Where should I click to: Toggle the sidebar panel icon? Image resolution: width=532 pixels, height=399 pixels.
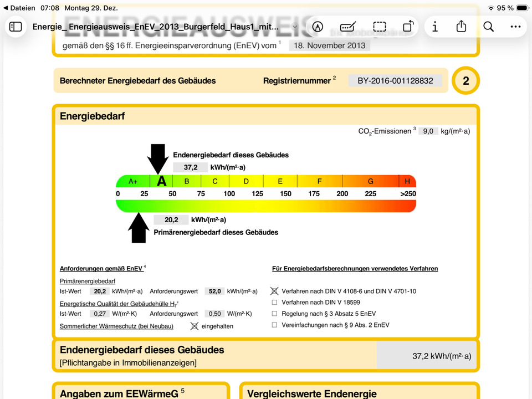(16, 27)
